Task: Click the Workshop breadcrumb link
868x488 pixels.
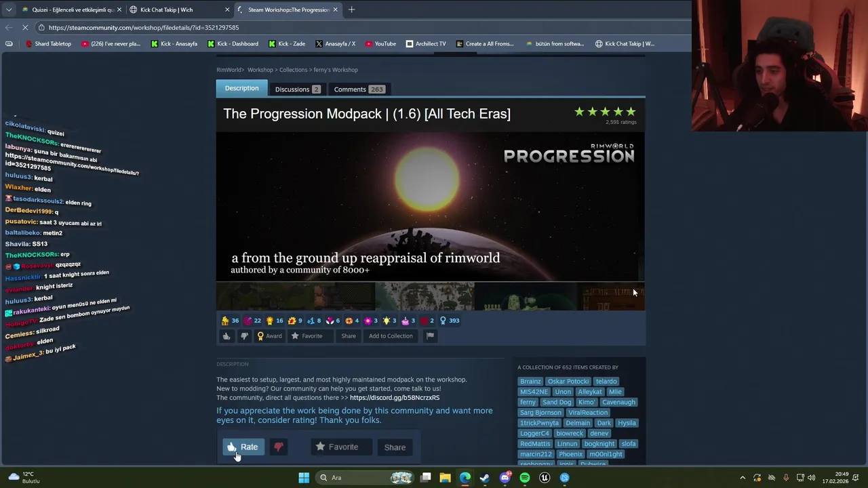Action: point(260,70)
